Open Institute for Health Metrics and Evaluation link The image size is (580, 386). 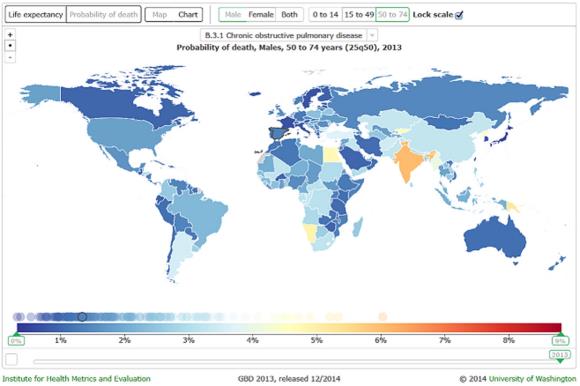tap(77, 379)
